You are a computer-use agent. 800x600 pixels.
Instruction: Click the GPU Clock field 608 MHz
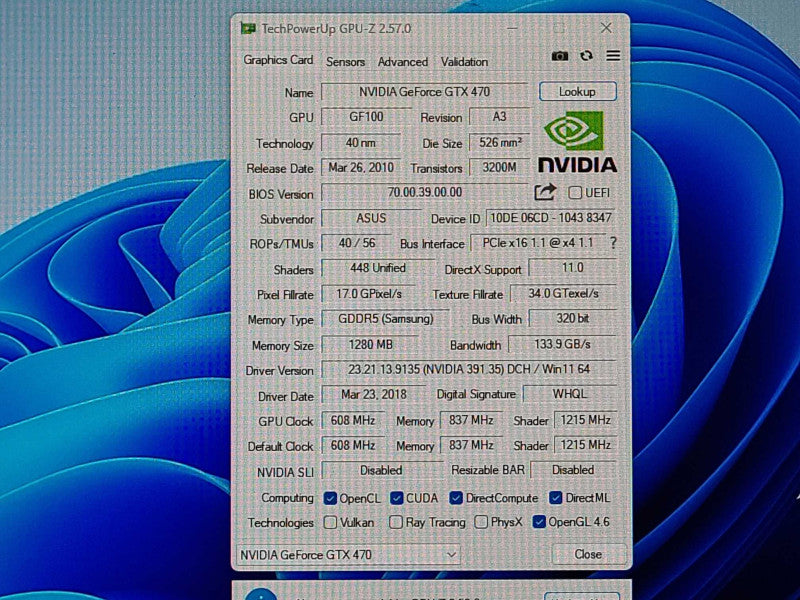353,420
